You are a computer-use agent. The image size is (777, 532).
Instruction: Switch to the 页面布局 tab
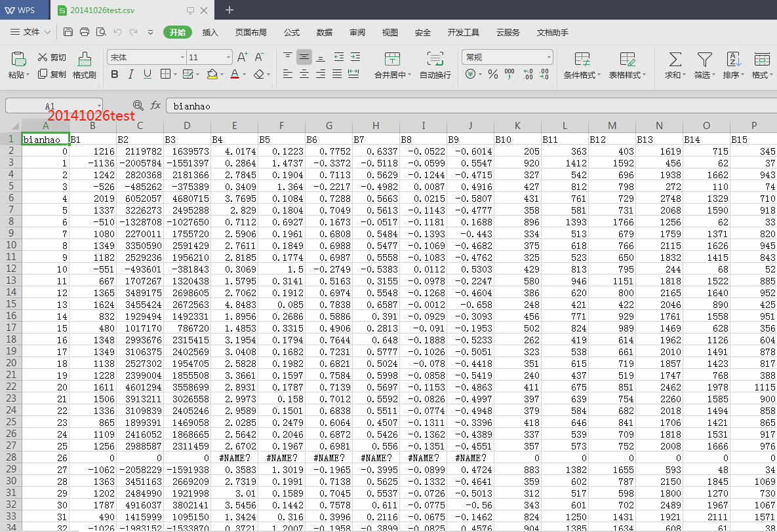click(250, 32)
